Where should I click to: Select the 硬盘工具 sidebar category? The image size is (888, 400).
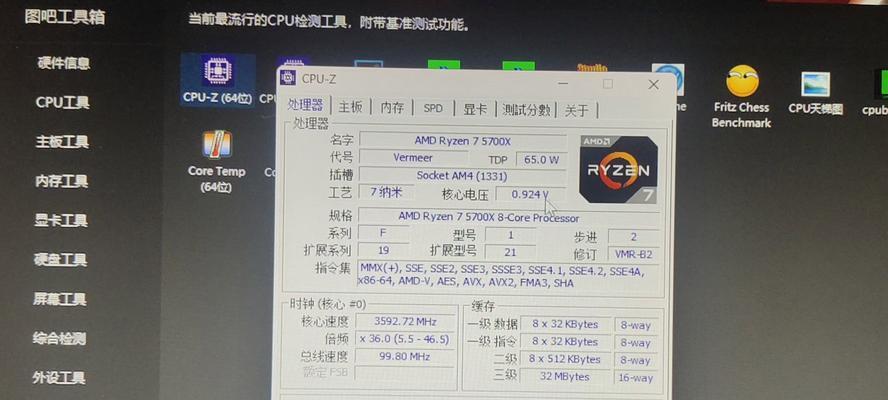(x=60, y=259)
